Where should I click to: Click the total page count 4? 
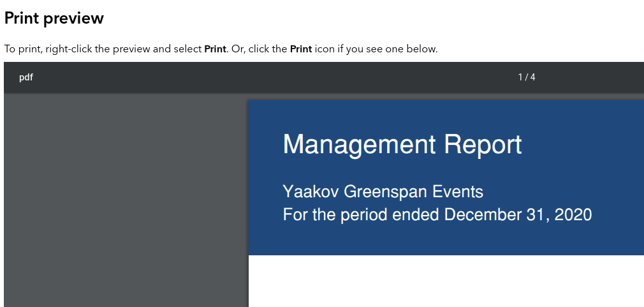(x=532, y=77)
